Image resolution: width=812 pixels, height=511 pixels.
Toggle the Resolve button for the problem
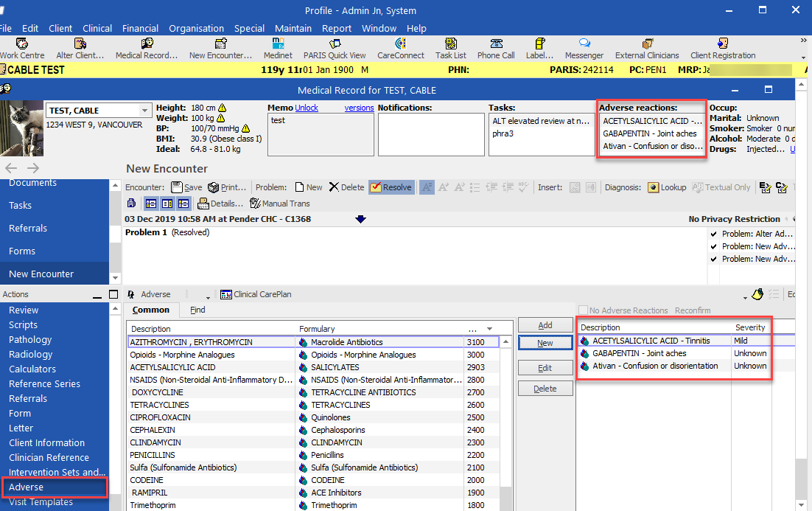(391, 187)
